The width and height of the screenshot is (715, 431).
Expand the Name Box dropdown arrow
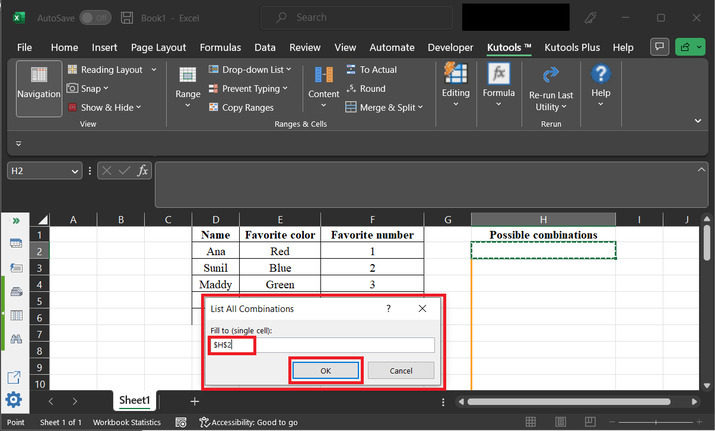click(75, 172)
